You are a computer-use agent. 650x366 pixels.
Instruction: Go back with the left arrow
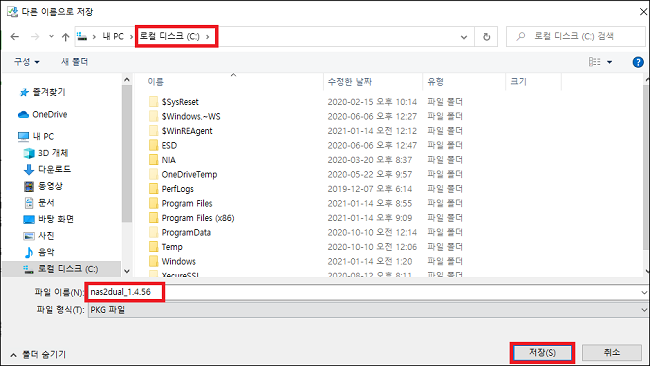[15, 37]
